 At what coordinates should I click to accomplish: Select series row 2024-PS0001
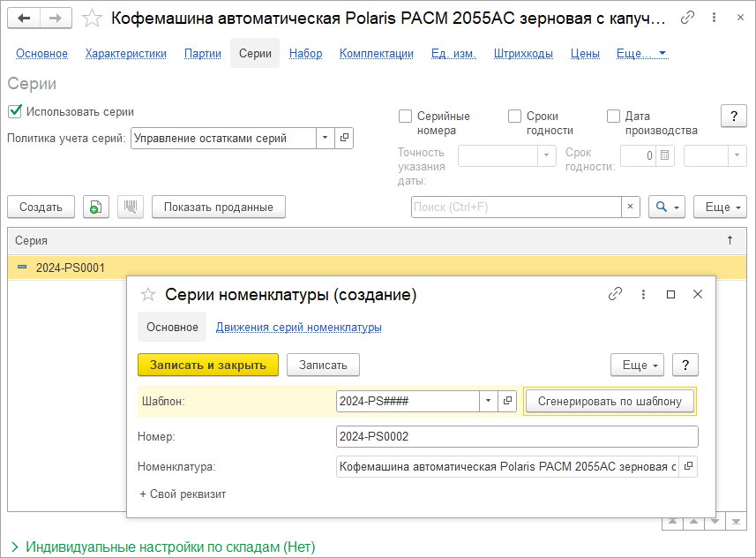coord(377,268)
